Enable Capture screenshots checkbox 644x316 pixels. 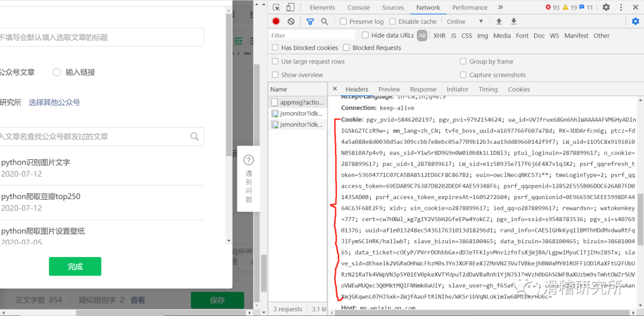(x=463, y=75)
